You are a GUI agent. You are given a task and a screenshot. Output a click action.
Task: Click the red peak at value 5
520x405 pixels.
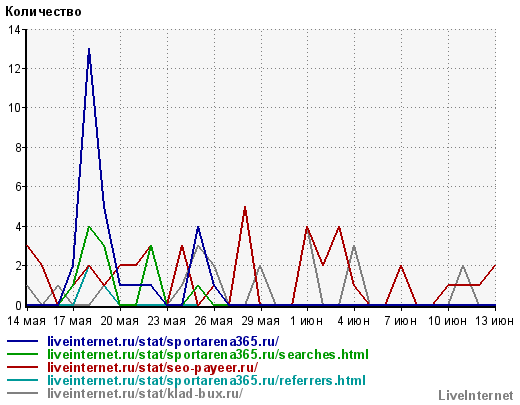point(245,207)
